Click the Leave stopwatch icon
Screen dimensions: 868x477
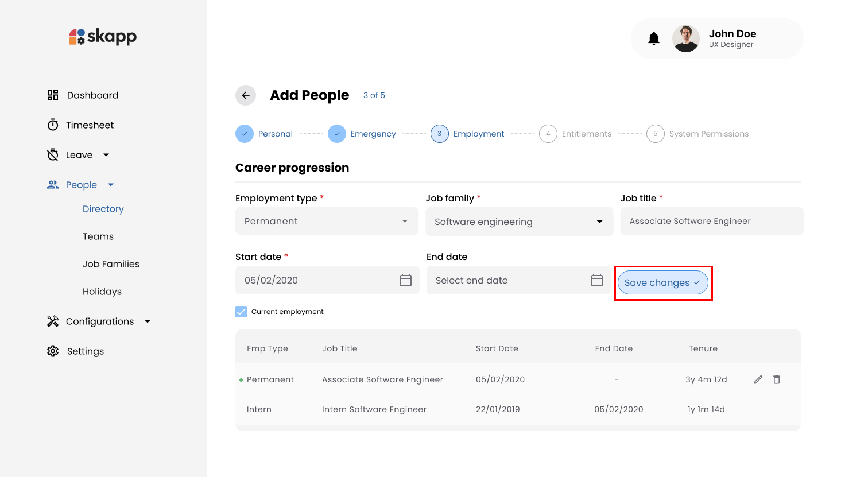[52, 154]
